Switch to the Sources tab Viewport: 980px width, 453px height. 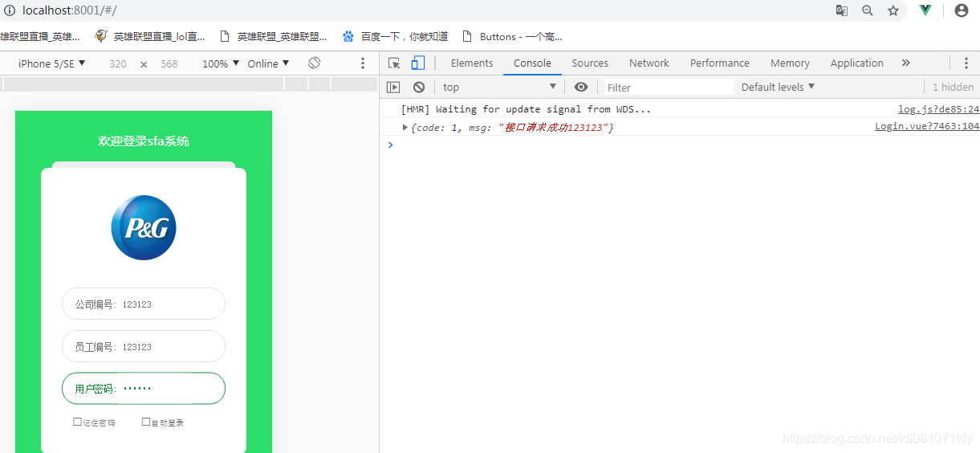click(x=590, y=63)
